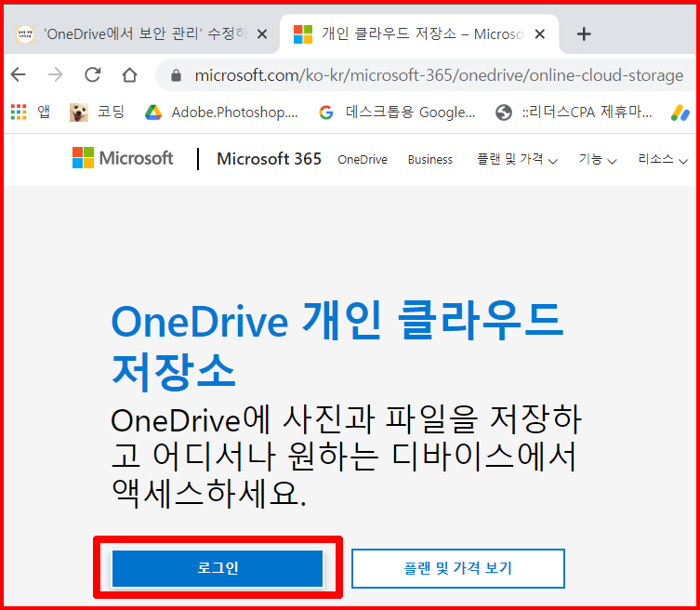
Task: Close the '개인 클라우드 저장소' tab
Action: click(540, 33)
